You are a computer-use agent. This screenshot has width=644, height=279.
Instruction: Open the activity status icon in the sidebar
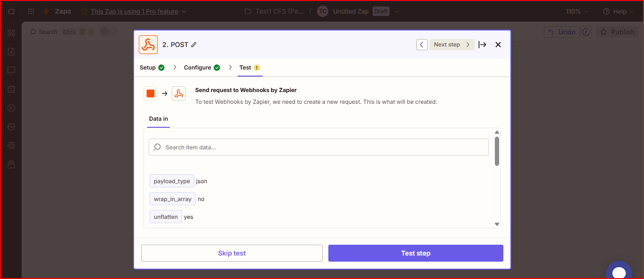(x=11, y=127)
